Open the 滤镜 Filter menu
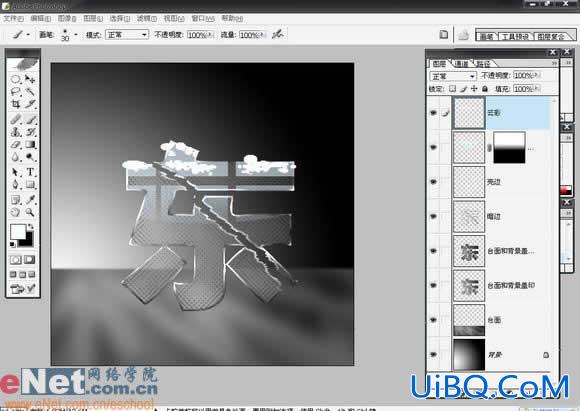Viewport: 580px width, 411px height. (x=146, y=18)
